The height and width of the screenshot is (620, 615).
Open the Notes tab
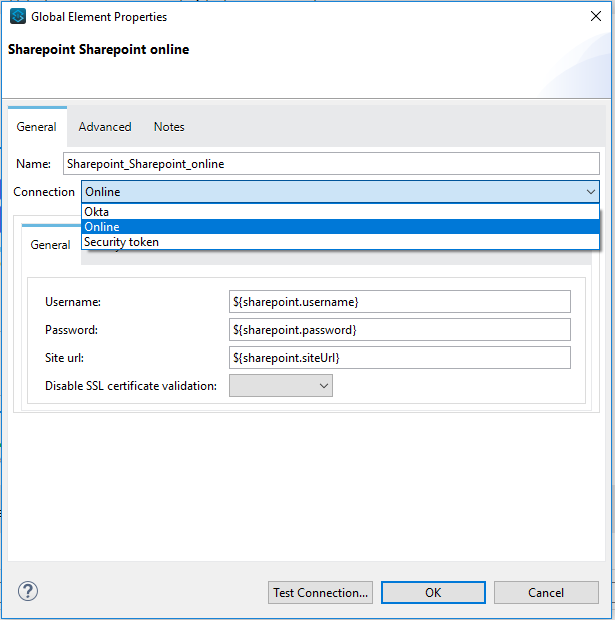[x=169, y=127]
